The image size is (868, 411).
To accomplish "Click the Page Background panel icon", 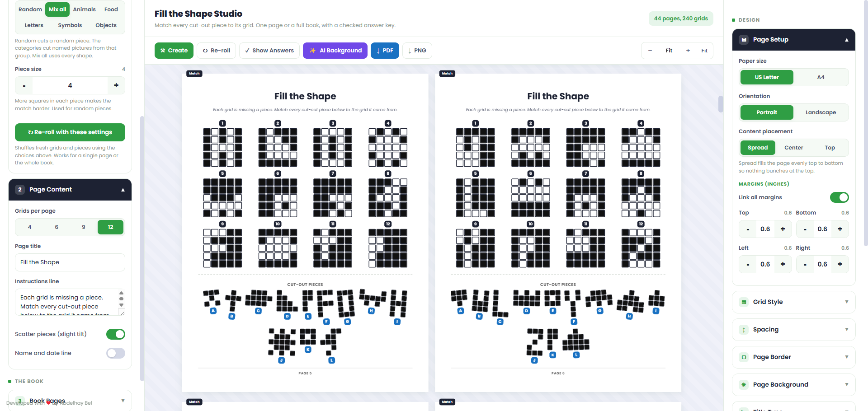I will (744, 385).
